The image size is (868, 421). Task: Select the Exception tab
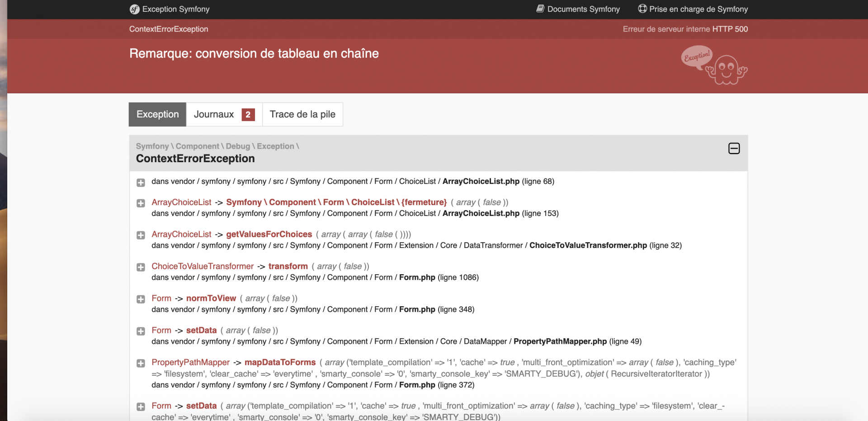click(158, 114)
